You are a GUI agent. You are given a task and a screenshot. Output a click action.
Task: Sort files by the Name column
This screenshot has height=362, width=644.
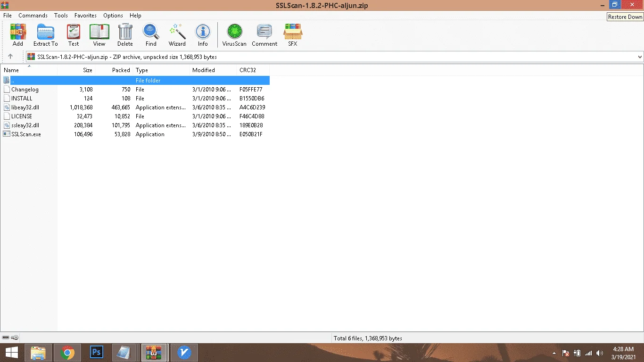29,70
